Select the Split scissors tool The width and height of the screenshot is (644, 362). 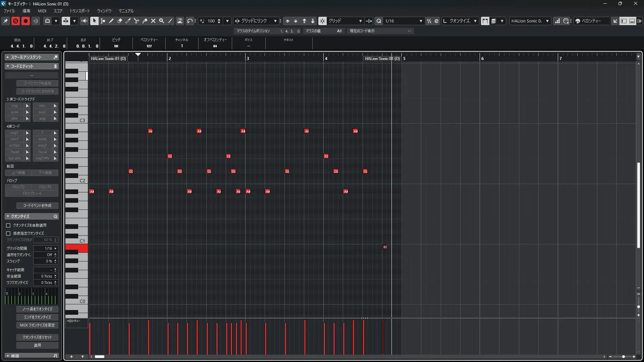click(x=136, y=21)
